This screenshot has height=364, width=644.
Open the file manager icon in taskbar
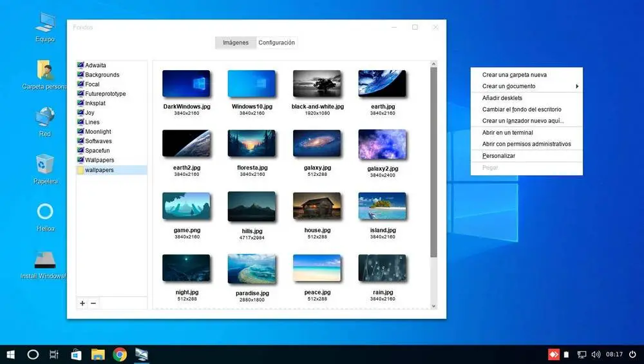(98, 354)
